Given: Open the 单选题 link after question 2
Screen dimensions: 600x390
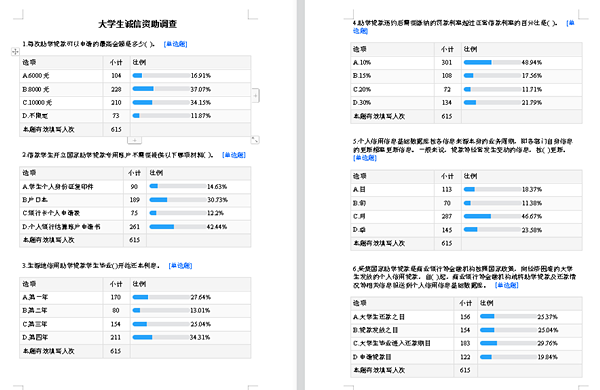Looking at the screenshot, I should point(234,155).
